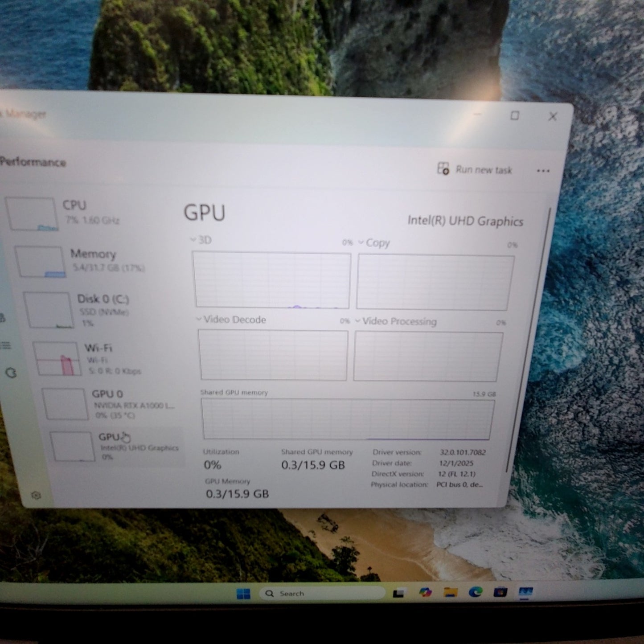Open File Explorer from the taskbar
644x644 pixels.
point(450,593)
